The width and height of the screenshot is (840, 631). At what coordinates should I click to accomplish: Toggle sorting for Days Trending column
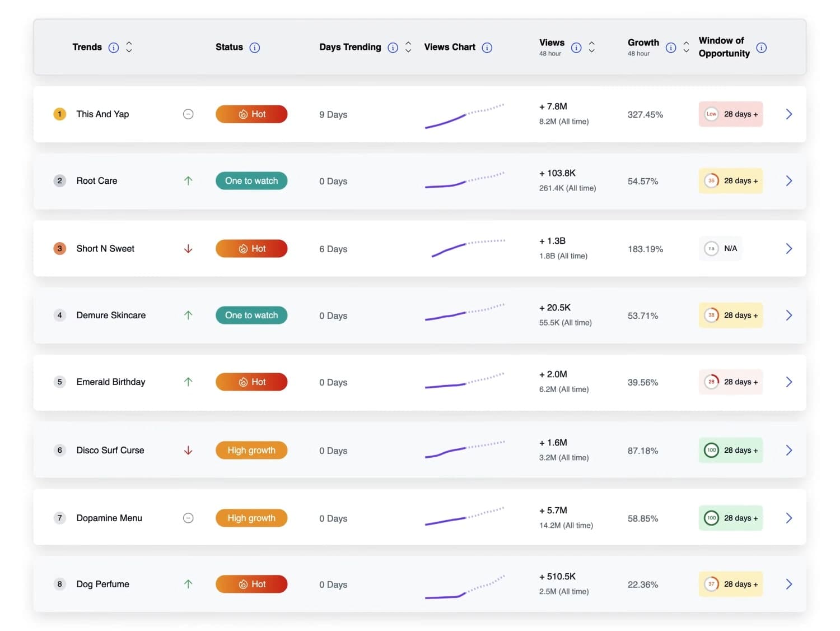408,47
